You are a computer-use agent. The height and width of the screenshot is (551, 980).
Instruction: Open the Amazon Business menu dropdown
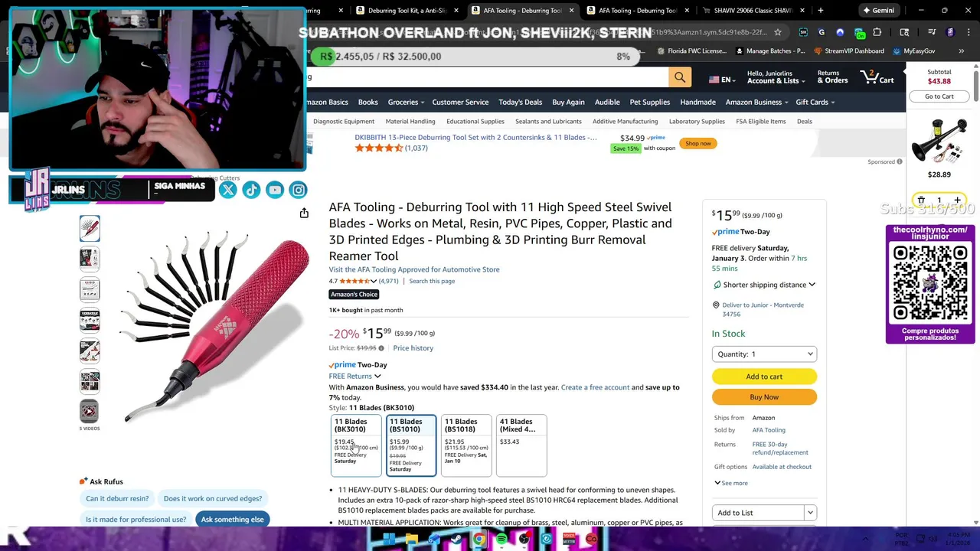tap(756, 102)
